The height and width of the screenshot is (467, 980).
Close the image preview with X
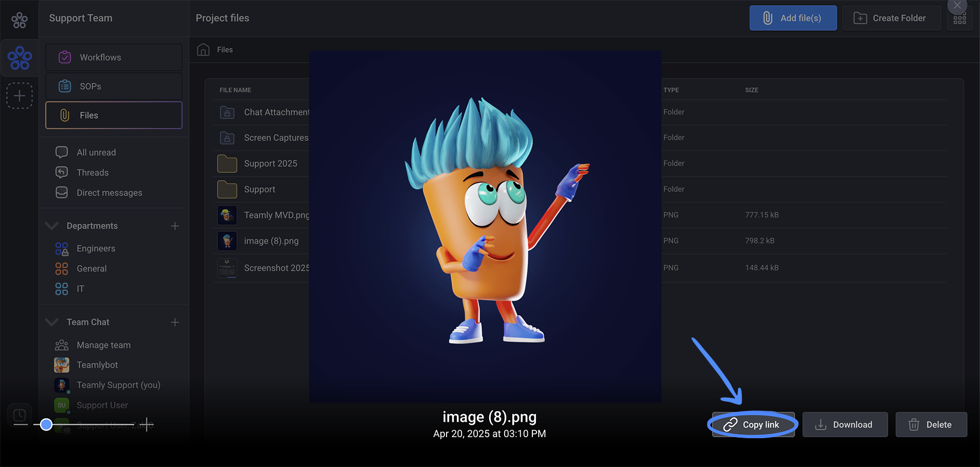click(957, 6)
